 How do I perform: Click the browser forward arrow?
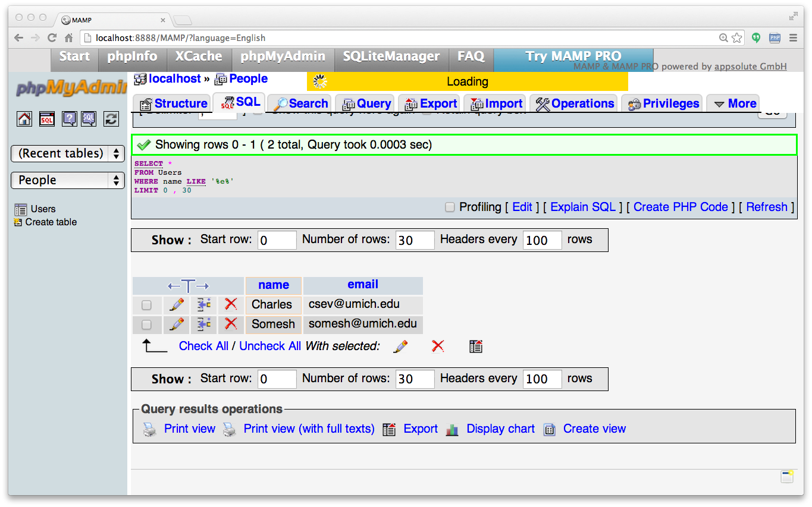coord(36,38)
